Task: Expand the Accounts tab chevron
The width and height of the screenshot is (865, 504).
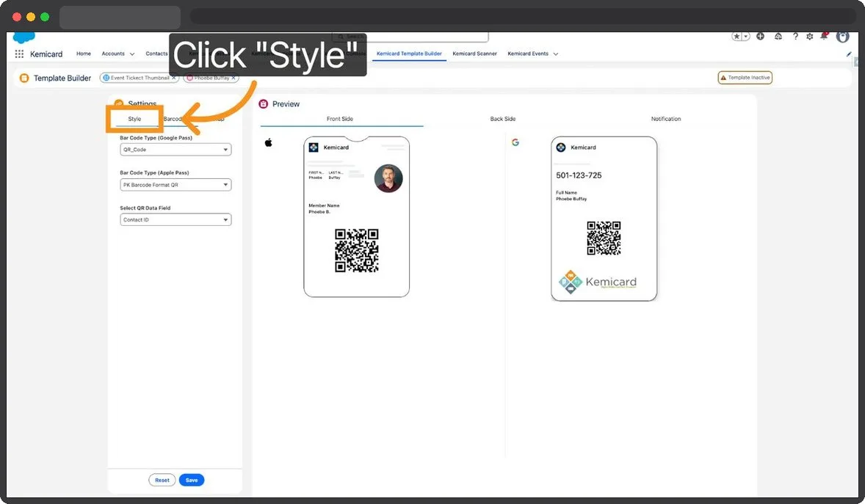Action: (x=132, y=54)
